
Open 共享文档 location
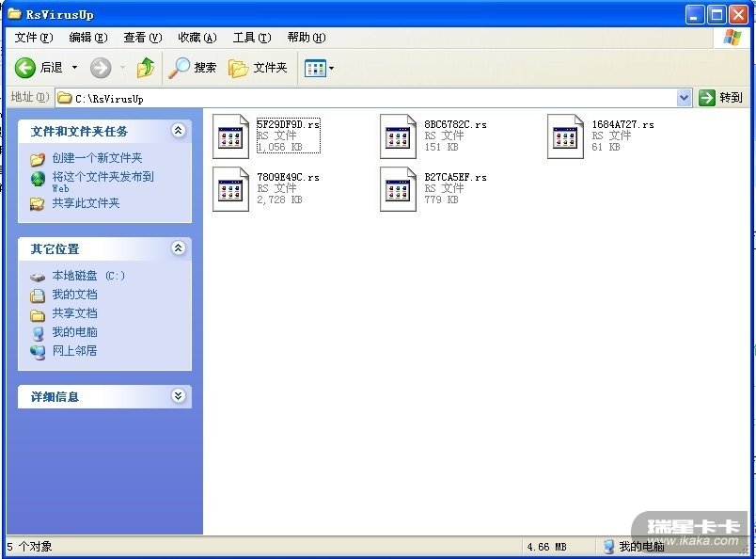tap(74, 313)
